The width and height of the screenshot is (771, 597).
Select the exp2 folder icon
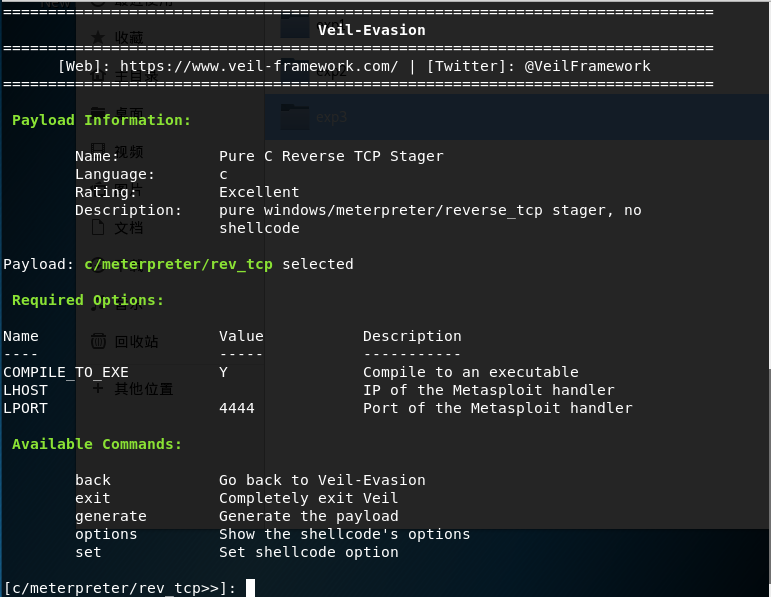[x=295, y=70]
